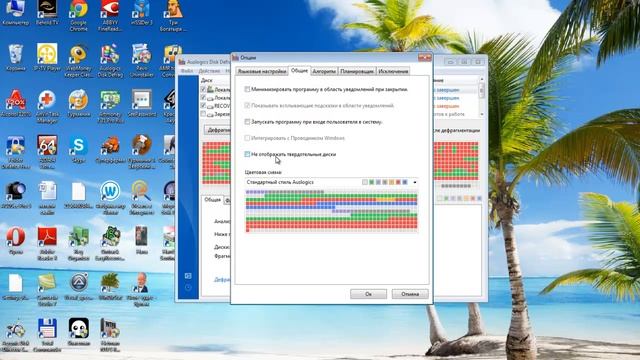Open the panda face desktop shortcut
Screen dimensions: 640x360
coord(78,331)
